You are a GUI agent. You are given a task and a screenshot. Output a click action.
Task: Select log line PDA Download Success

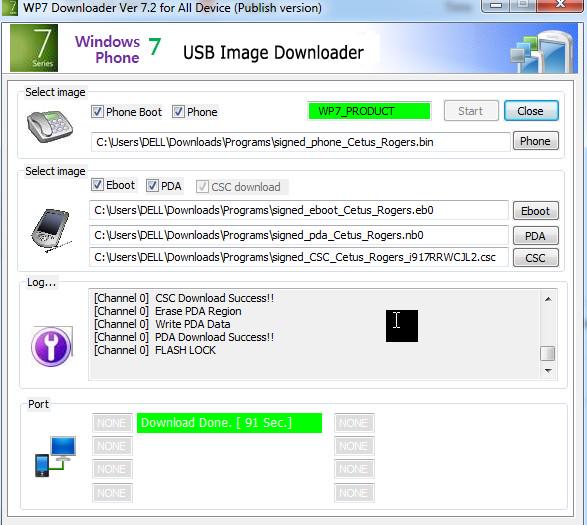(184, 337)
